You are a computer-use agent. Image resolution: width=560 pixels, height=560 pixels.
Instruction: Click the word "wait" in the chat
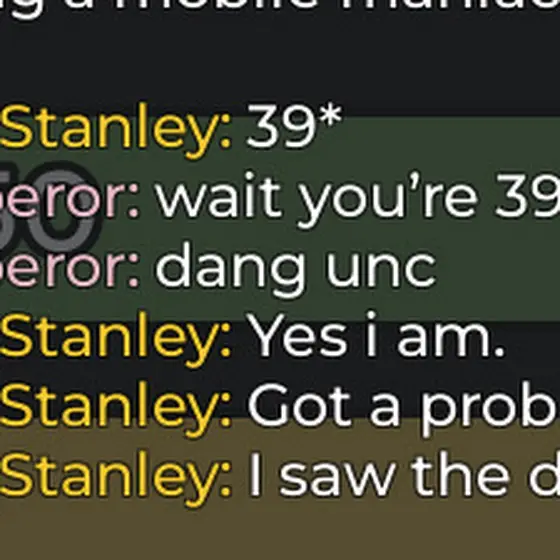(x=218, y=196)
